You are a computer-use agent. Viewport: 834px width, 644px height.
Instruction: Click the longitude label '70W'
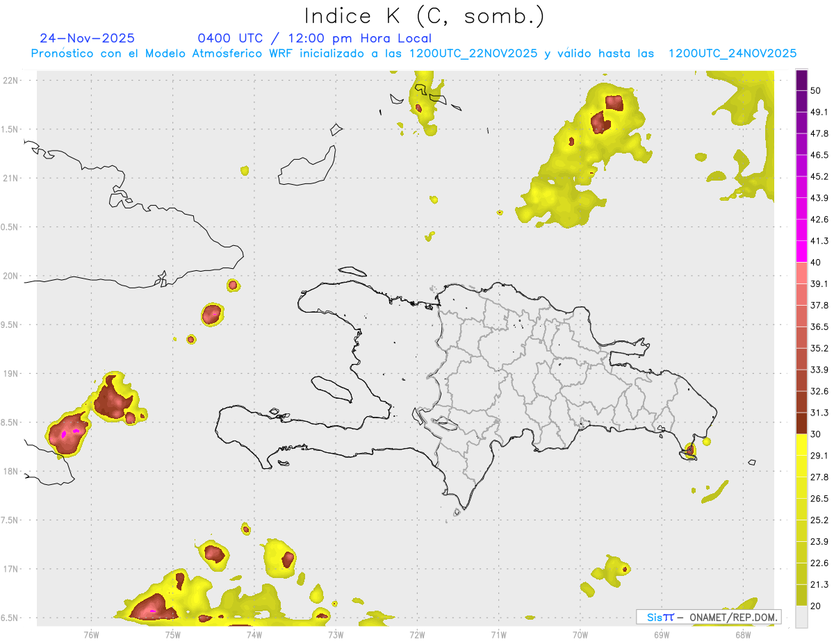[580, 635]
